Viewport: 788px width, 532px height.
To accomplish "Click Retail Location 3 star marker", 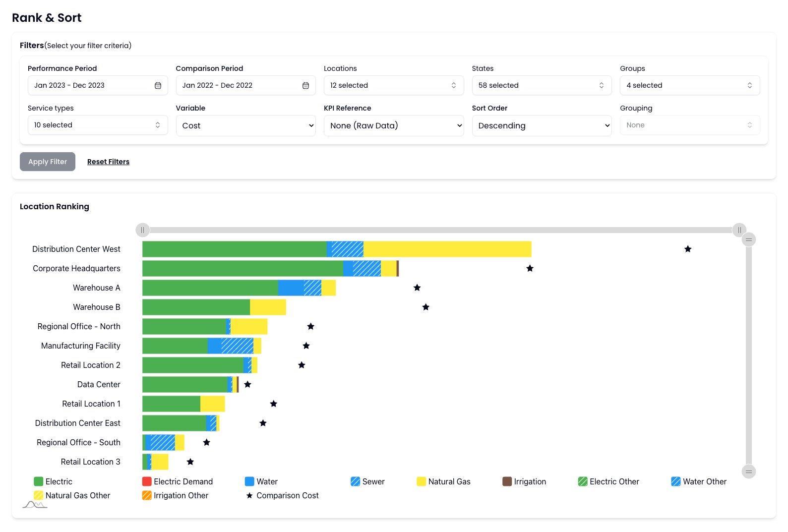I will tap(190, 462).
